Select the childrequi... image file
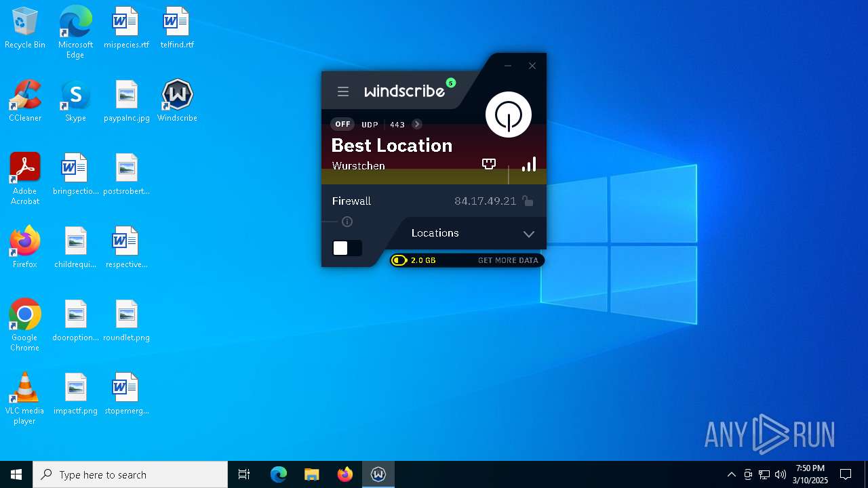868x488 pixels. [75, 248]
